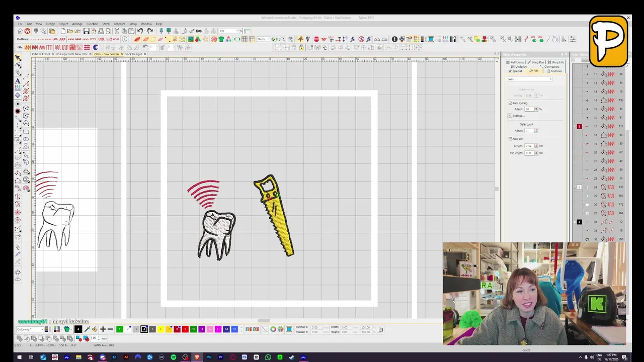
Task: Toggle the Auto split checkbox
Action: [510, 139]
